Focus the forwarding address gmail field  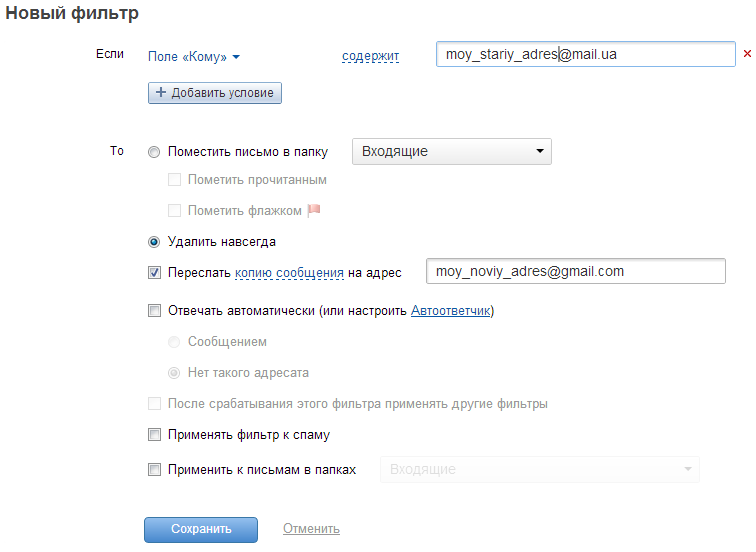[575, 271]
